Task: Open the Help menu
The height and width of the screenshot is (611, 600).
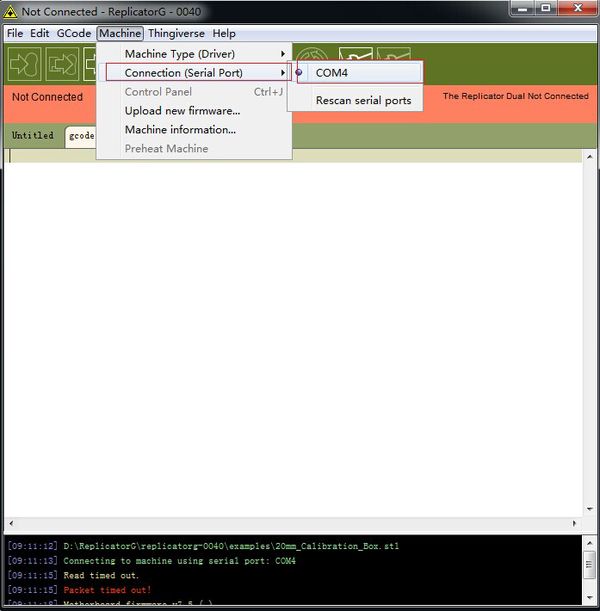Action: [x=224, y=34]
